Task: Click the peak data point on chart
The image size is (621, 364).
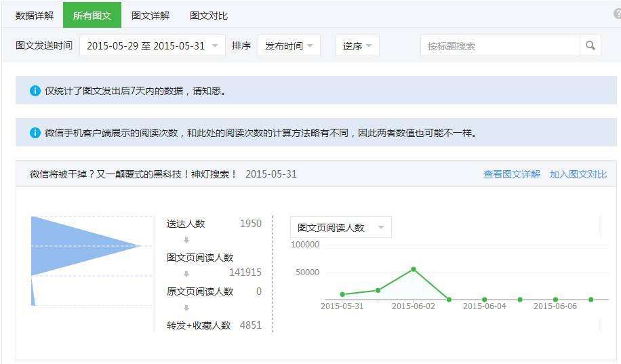Action: click(x=414, y=269)
